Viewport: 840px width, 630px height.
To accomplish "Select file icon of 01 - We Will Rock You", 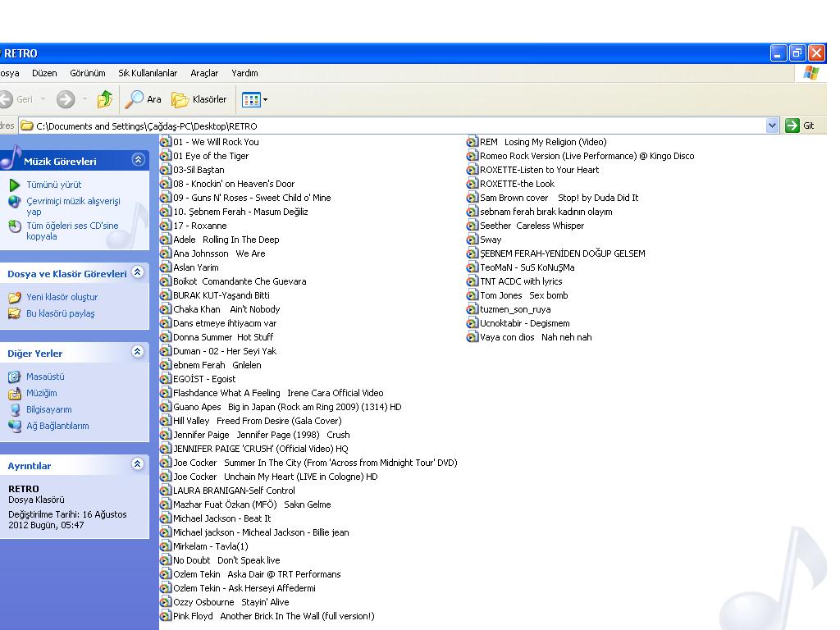I will coord(166,142).
